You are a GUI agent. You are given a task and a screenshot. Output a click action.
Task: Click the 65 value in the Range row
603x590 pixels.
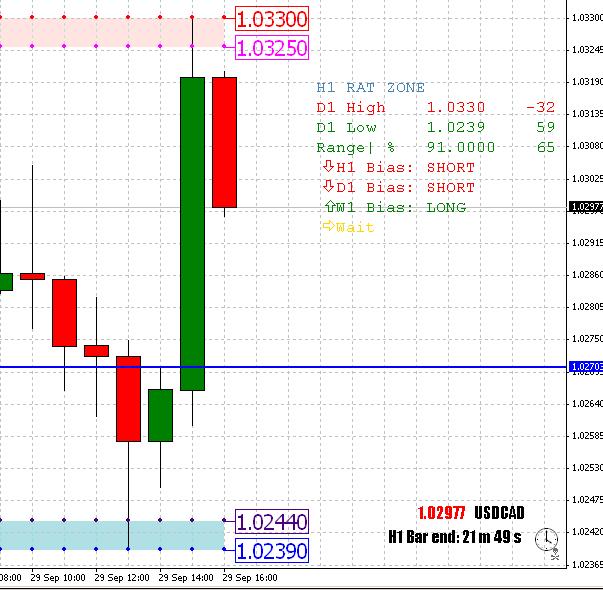pyautogui.click(x=545, y=147)
